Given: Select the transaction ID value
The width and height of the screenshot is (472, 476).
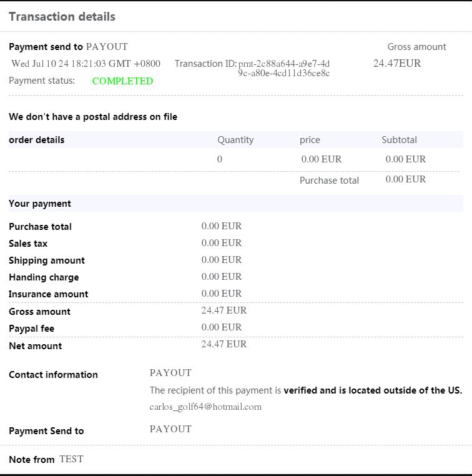Looking at the screenshot, I should coord(284,69).
